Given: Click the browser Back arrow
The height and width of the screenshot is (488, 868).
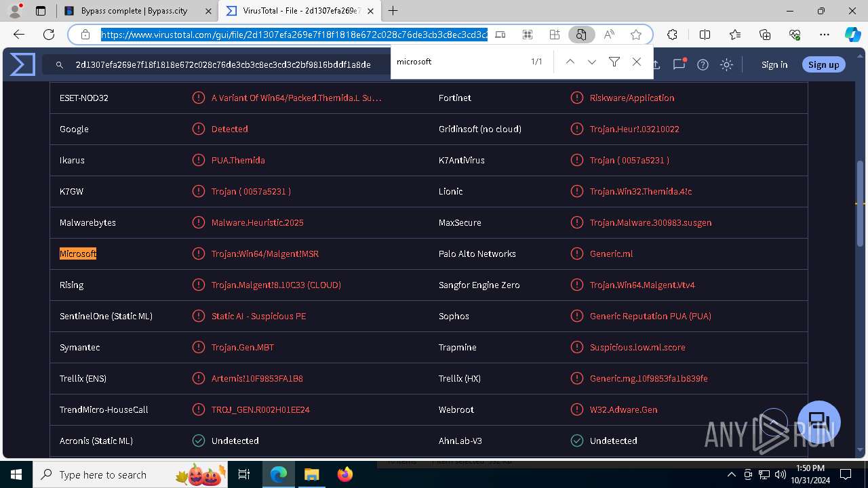Looking at the screenshot, I should [x=19, y=35].
